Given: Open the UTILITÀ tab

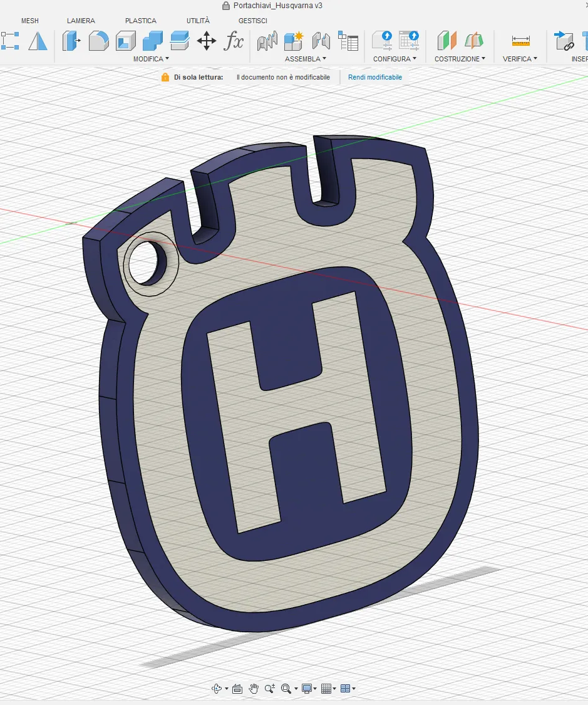Looking at the screenshot, I should (198, 21).
